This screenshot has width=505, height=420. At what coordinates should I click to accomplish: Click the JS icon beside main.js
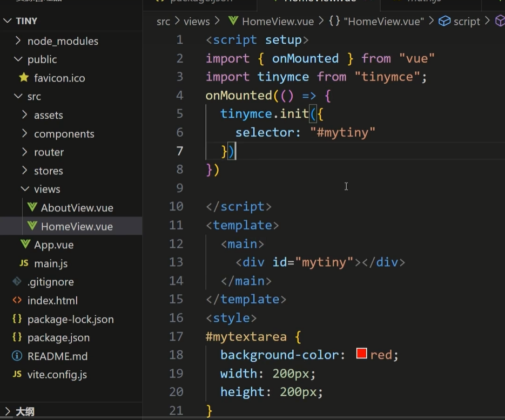tap(24, 263)
